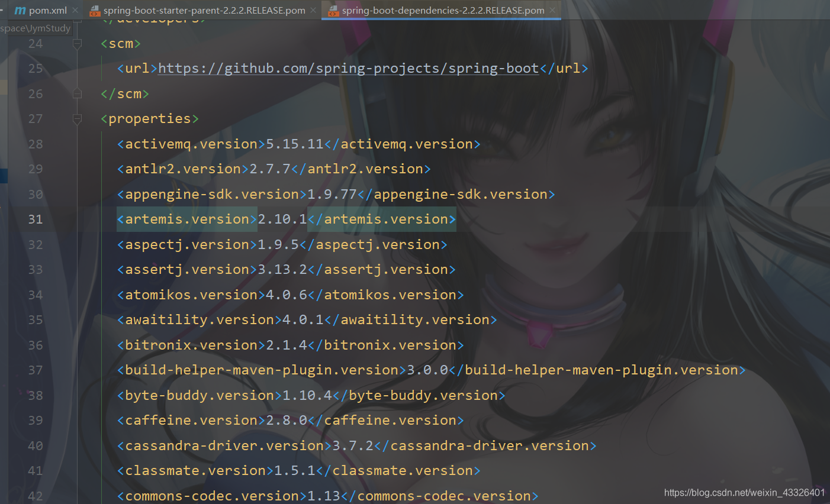Click line number 37 in gutter
This screenshot has width=830, height=504.
click(36, 370)
